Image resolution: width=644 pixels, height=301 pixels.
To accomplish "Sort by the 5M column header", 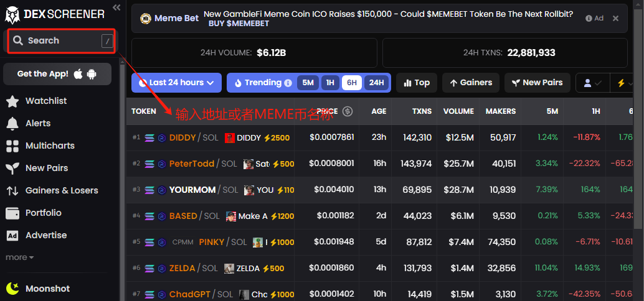I will pyautogui.click(x=552, y=111).
